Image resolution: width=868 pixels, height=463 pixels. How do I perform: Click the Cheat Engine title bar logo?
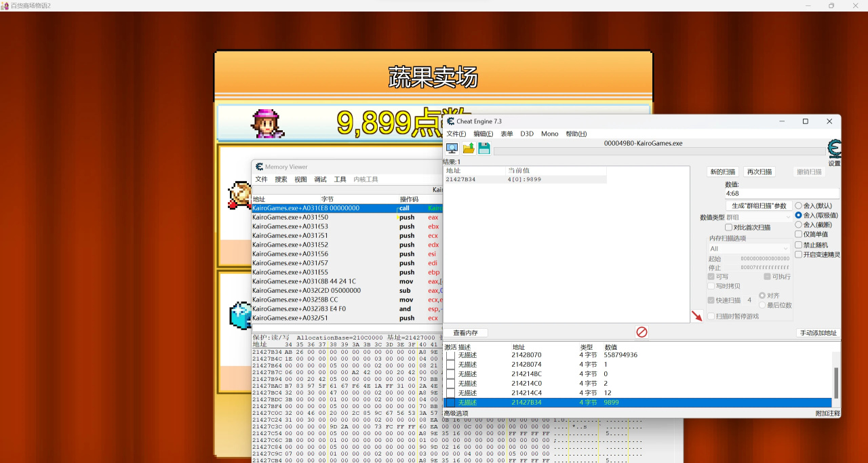click(450, 121)
